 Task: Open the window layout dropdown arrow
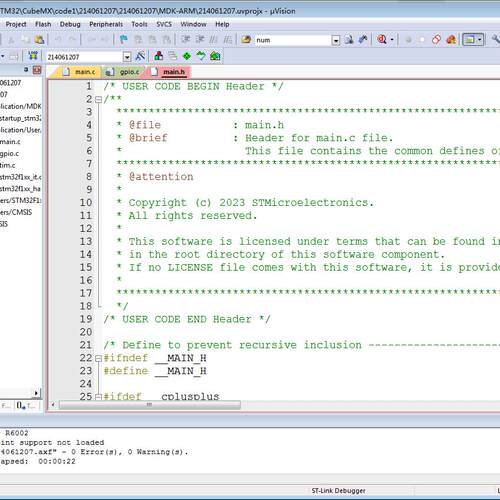[480, 40]
